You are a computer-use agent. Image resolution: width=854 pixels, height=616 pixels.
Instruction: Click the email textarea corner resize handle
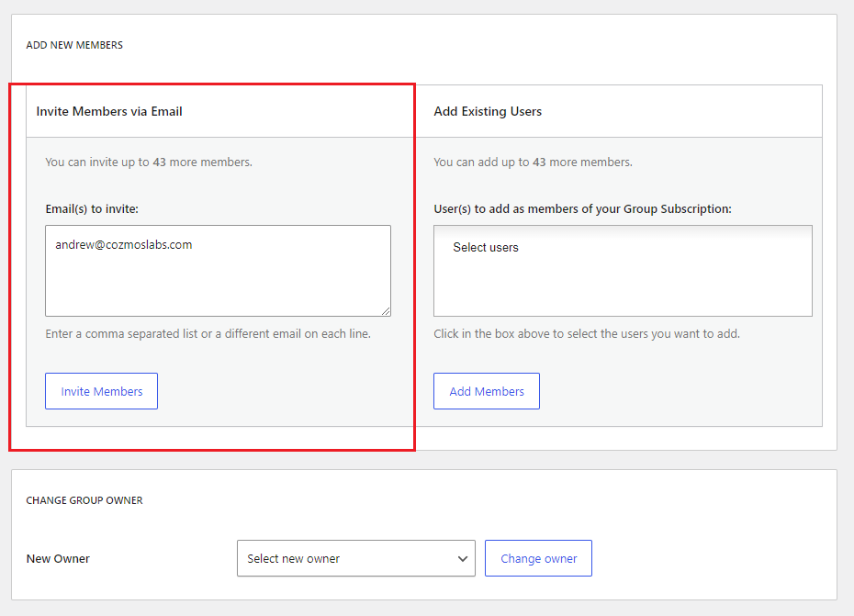pyautogui.click(x=386, y=311)
